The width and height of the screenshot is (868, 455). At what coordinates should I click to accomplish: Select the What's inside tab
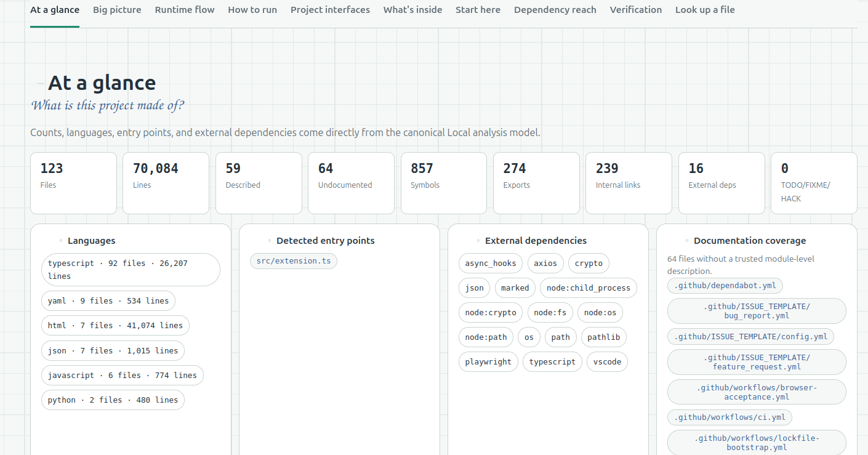pyautogui.click(x=412, y=10)
